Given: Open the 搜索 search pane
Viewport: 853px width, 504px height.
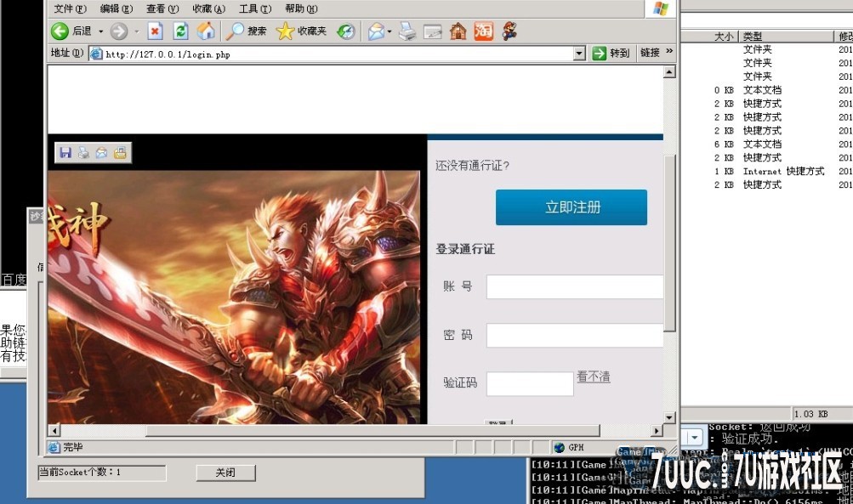Looking at the screenshot, I should pyautogui.click(x=247, y=31).
